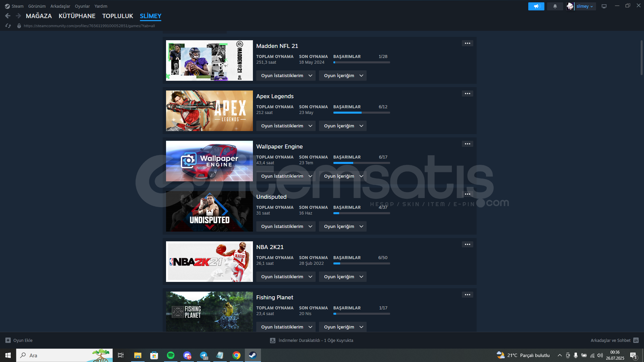Expand Undisputed Oyun İçeriğim
Screen dimensions: 644x362
coord(343,227)
